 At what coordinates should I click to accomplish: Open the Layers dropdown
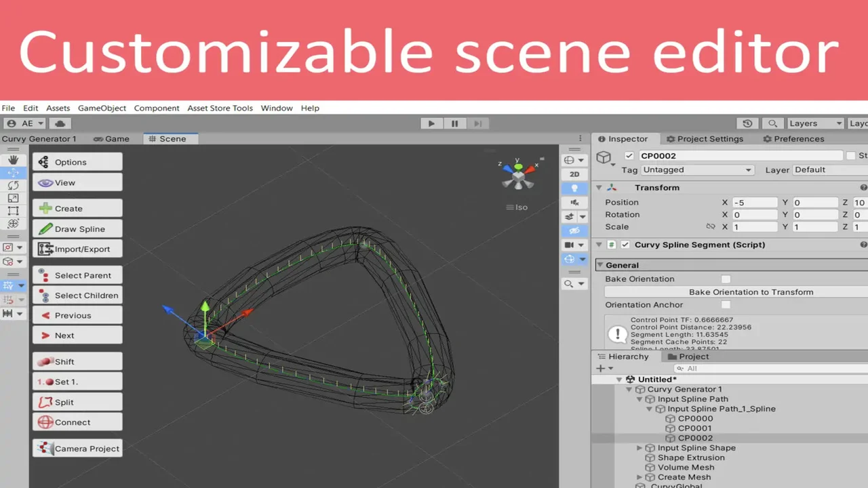[815, 123]
